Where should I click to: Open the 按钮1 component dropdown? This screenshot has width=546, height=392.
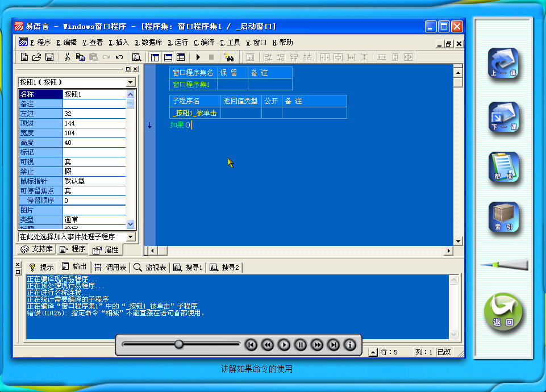point(130,82)
